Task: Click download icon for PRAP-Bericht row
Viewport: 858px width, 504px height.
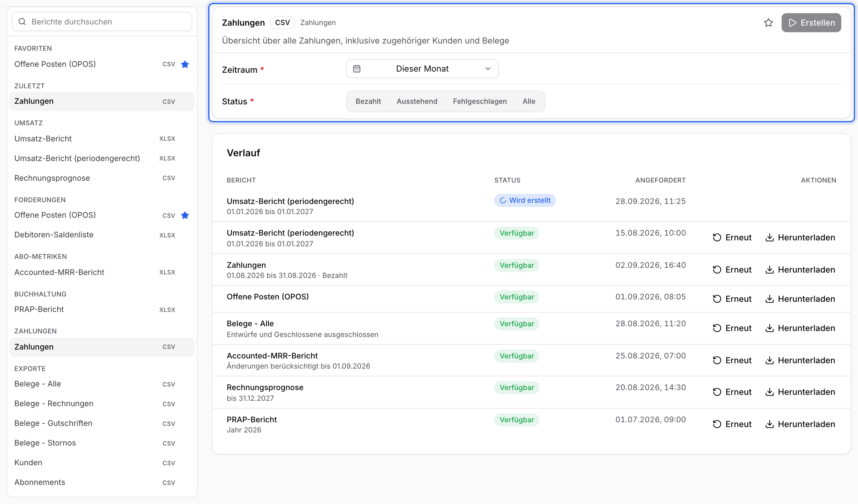Action: 769,424
